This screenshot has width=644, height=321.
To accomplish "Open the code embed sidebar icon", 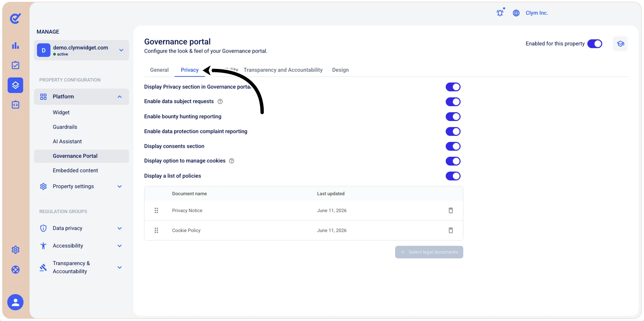I will coord(15,105).
